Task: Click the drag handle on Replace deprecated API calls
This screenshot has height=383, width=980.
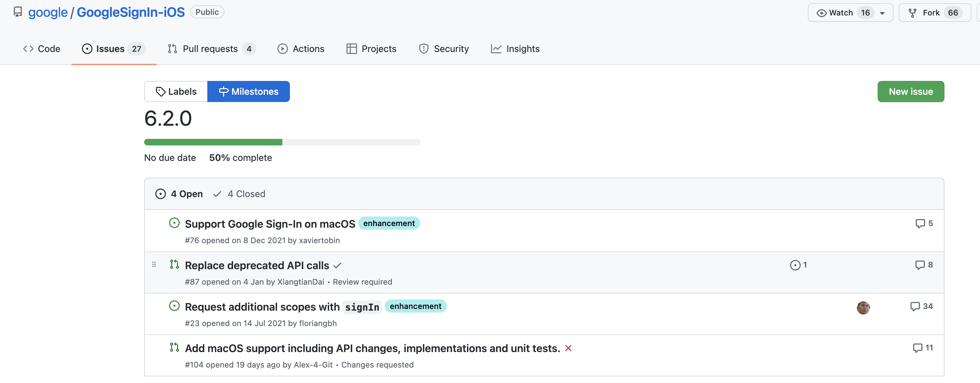Action: pos(154,264)
